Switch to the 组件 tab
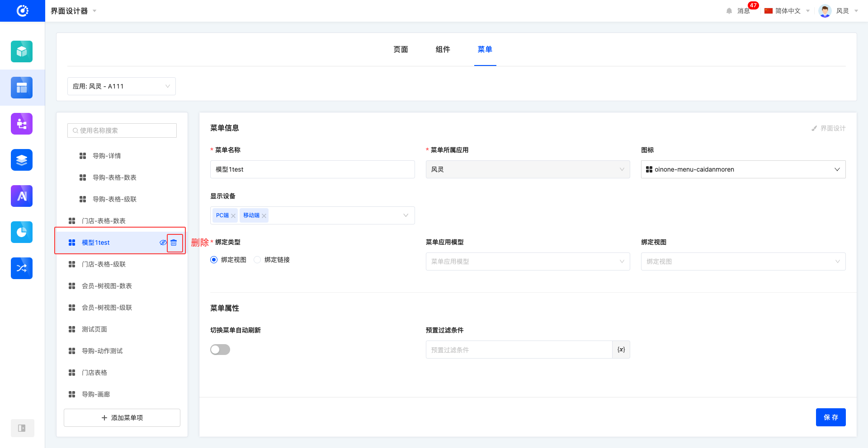This screenshot has height=448, width=868. 443,49
